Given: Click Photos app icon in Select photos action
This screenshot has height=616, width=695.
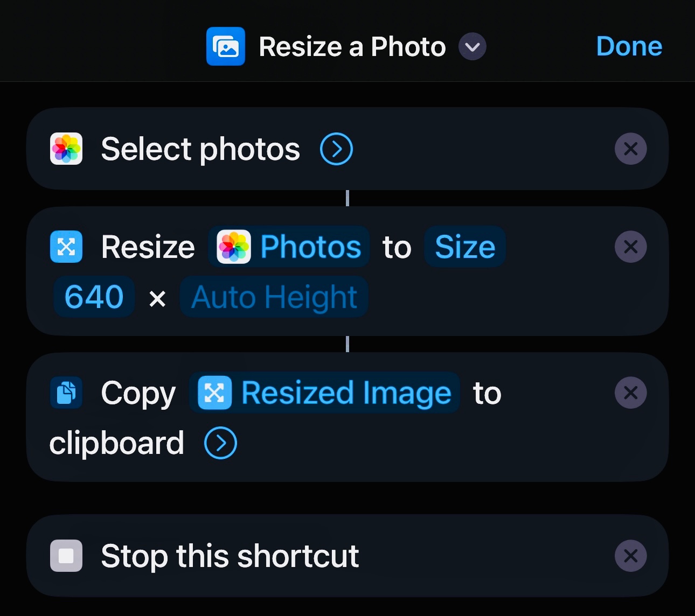Looking at the screenshot, I should point(66,149).
